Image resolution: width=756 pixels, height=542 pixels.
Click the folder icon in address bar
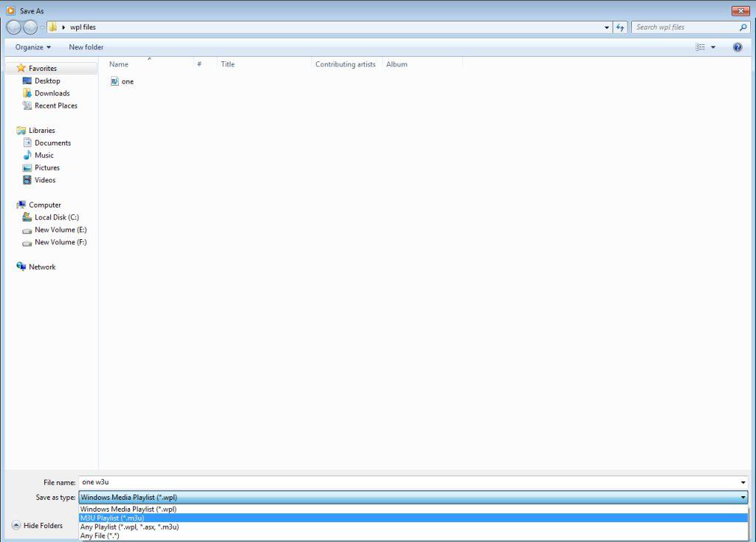[52, 27]
